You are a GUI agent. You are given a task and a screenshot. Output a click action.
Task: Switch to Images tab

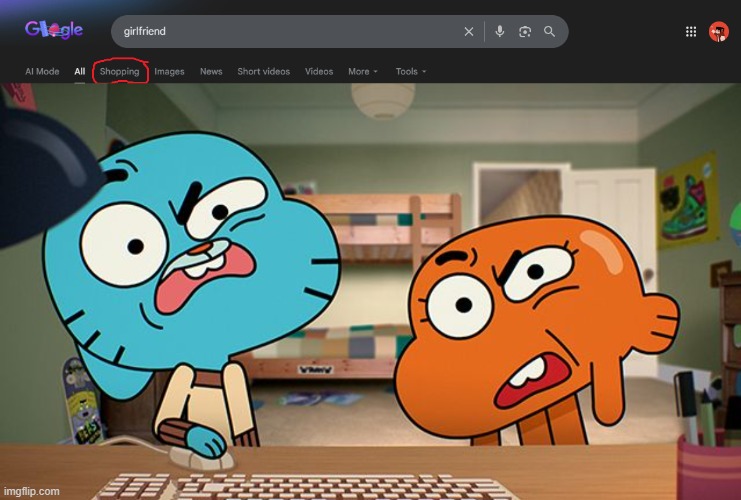(x=169, y=71)
